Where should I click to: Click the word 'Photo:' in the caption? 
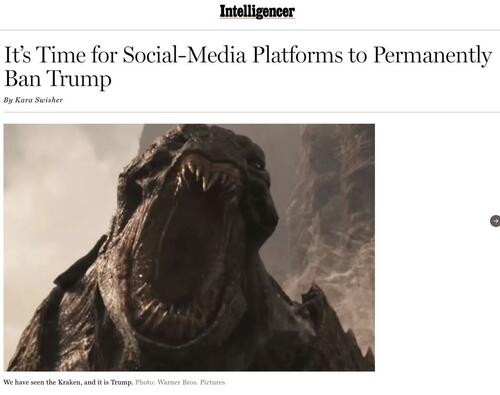click(x=145, y=382)
